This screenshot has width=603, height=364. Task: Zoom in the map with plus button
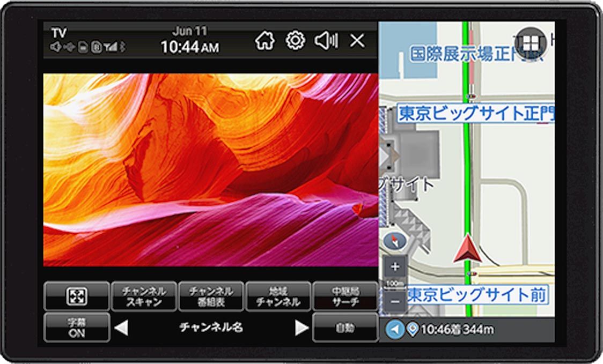point(395,266)
